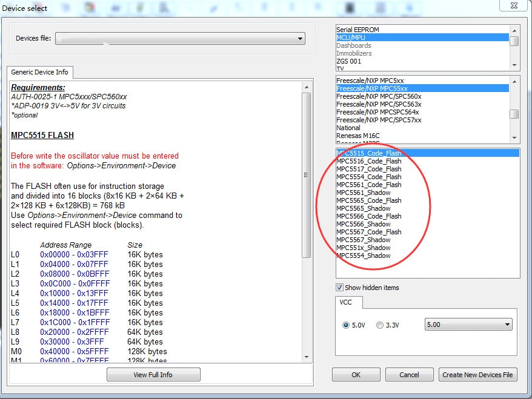
Task: Click the device info scrollbar down arrow
Action: 307,357
